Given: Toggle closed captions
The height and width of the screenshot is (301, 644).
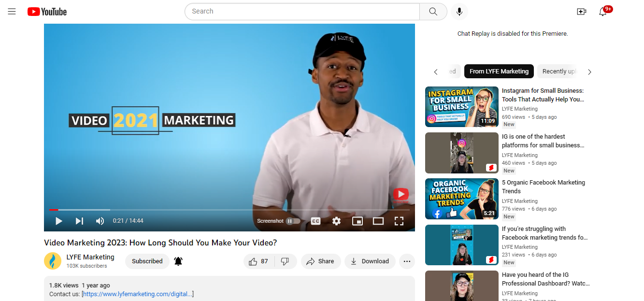Looking at the screenshot, I should 315,221.
